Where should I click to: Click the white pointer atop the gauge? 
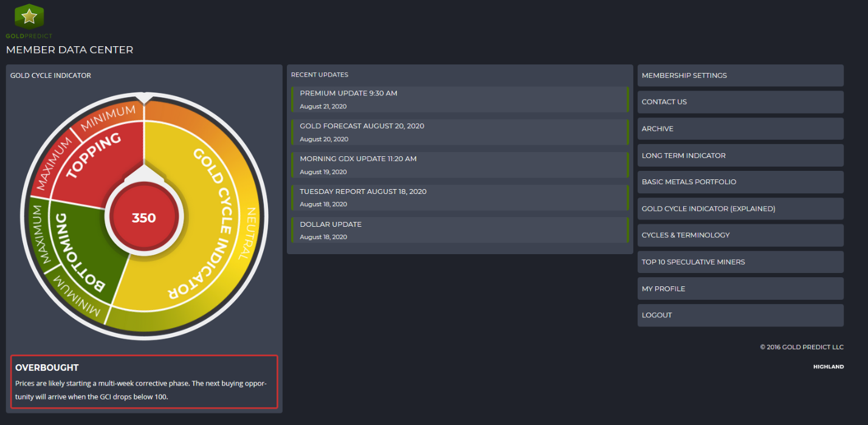pyautogui.click(x=144, y=98)
